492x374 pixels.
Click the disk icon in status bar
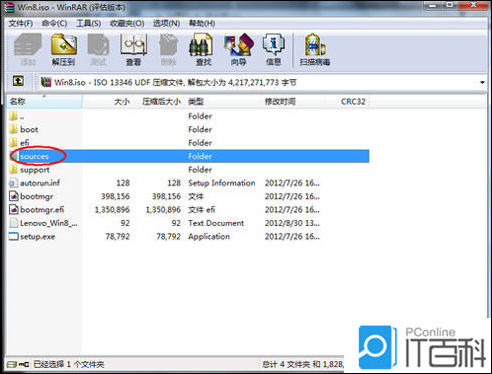pos(12,364)
